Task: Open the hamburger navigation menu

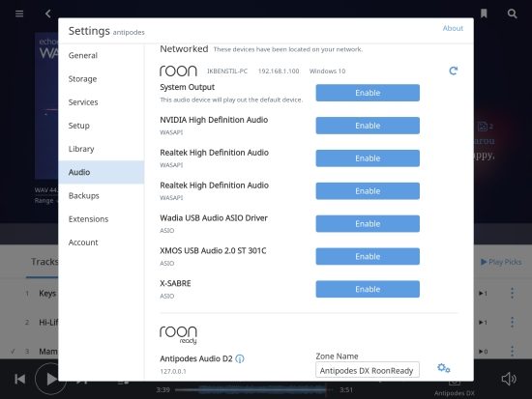Action: 19,14
